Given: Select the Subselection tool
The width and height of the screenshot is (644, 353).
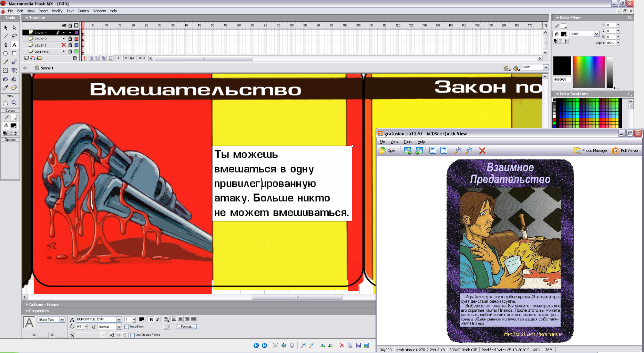Looking at the screenshot, I should pos(14,28).
